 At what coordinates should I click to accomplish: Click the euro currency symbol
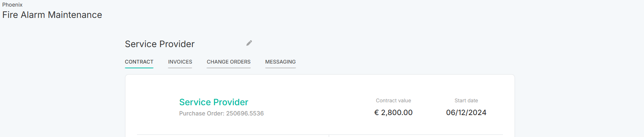376,113
